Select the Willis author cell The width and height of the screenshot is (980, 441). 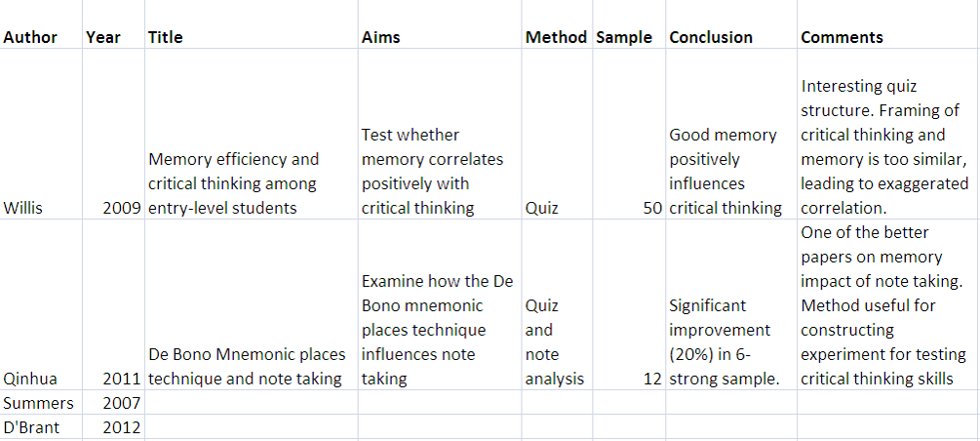(22, 207)
